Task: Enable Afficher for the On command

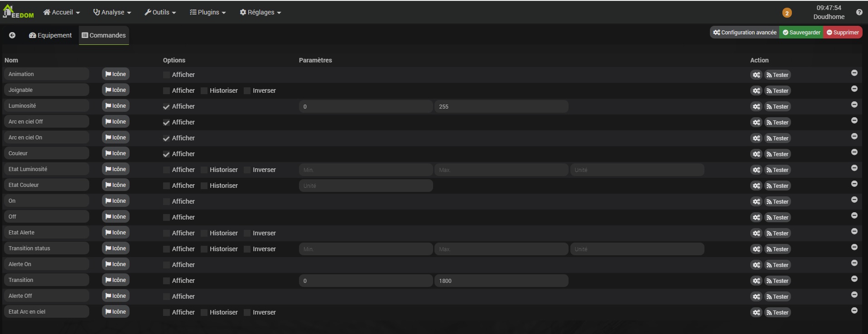Action: pyautogui.click(x=166, y=202)
